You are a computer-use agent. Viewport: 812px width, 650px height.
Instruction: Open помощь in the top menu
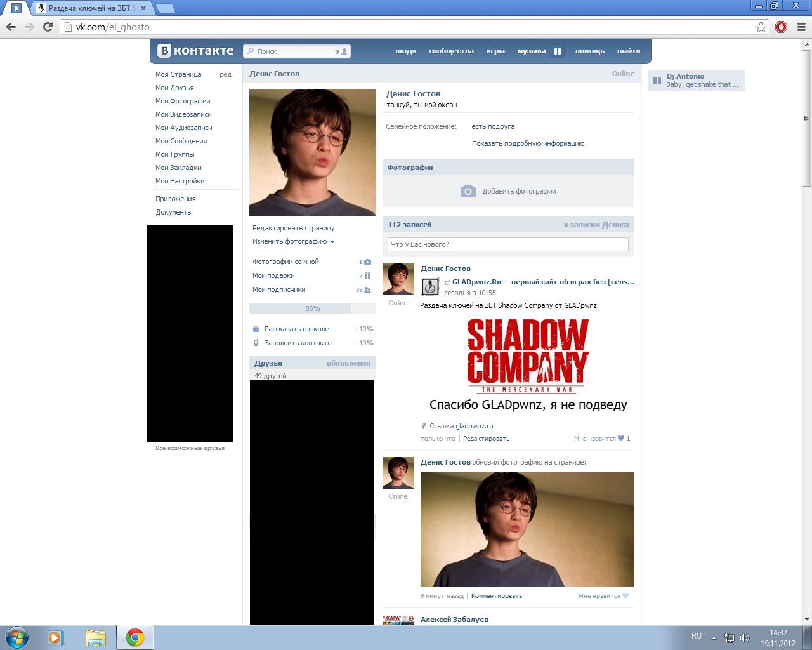(590, 51)
